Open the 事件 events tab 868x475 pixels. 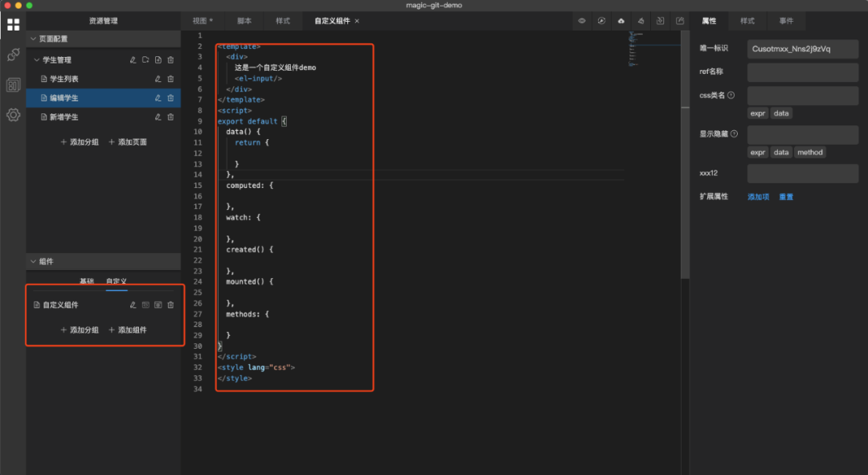(786, 21)
